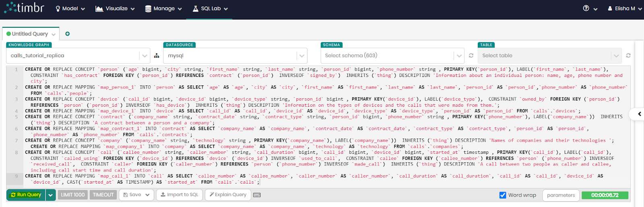Toggle the TIMEOUT option
The height and width of the screenshot is (207, 644).
point(103,195)
